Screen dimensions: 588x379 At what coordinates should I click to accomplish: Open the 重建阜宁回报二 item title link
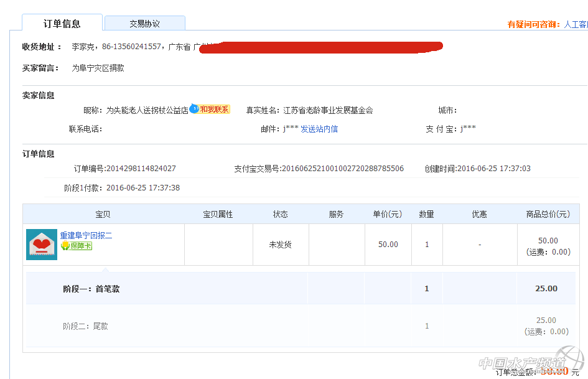86,235
